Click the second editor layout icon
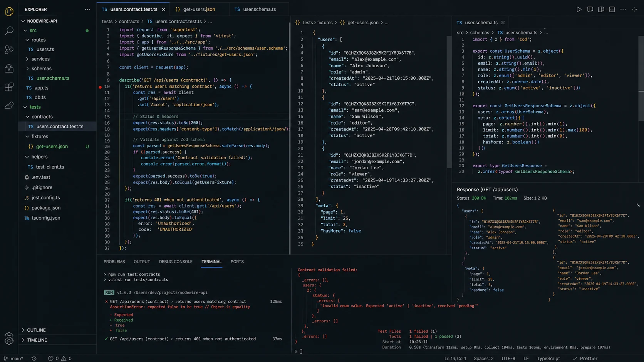Viewport: 644px width, 362px height. tap(601, 9)
